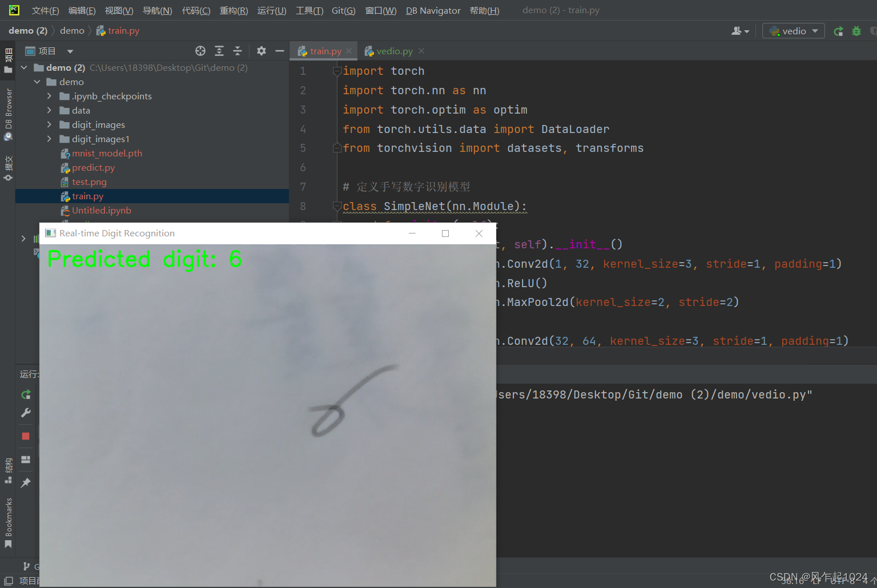Open the user account icon dropdown
This screenshot has width=877, height=588.
740,31
